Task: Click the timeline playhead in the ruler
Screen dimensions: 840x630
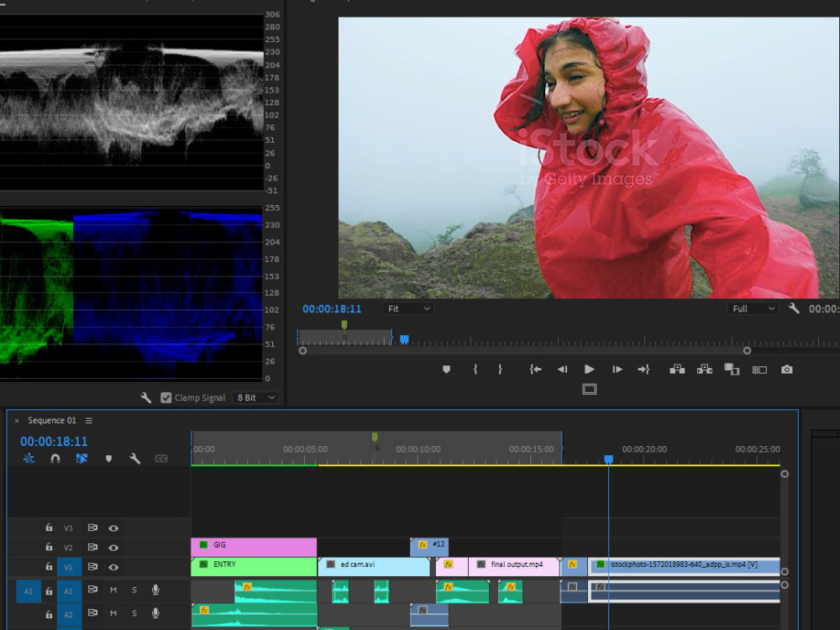Action: 608,459
